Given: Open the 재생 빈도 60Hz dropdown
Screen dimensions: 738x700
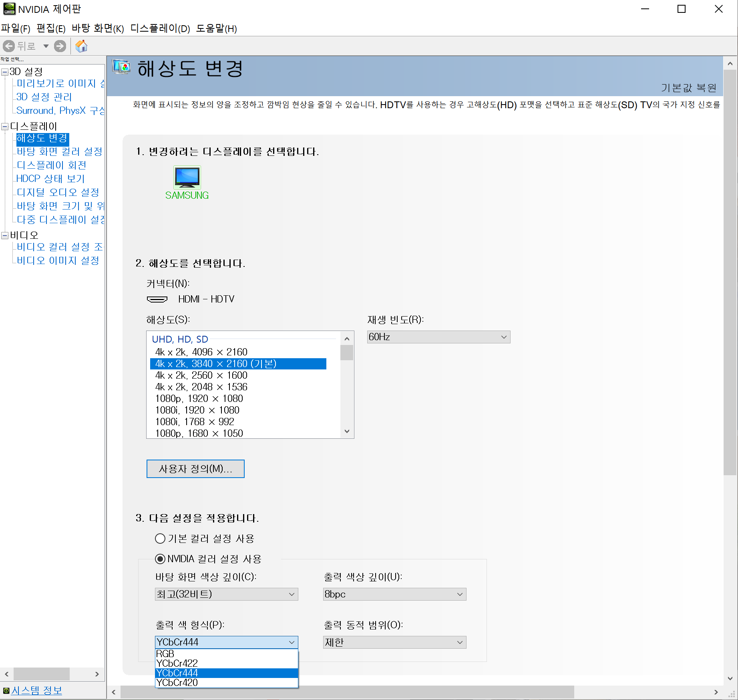Looking at the screenshot, I should tap(439, 337).
